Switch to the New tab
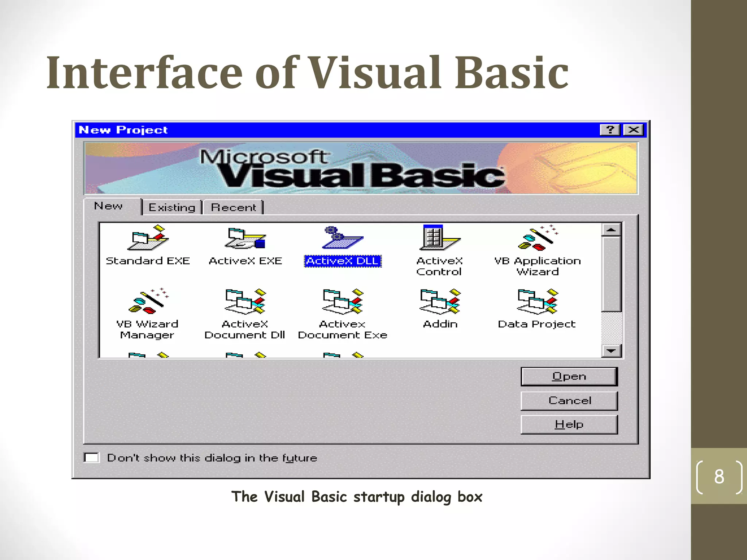 click(x=112, y=206)
